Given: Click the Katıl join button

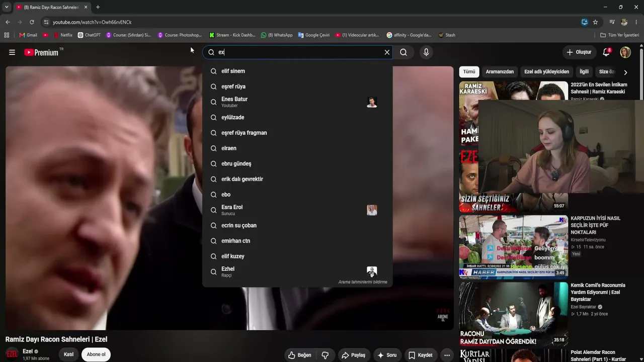Looking at the screenshot, I should coord(68,354).
